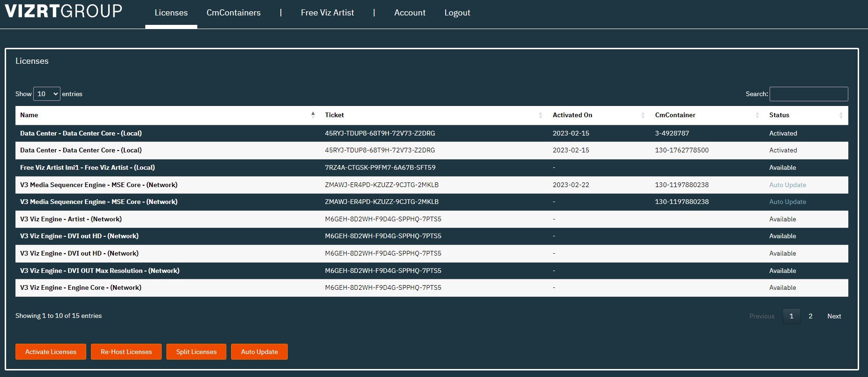Click the Previous pagination link
868x377 pixels.
[x=762, y=316]
